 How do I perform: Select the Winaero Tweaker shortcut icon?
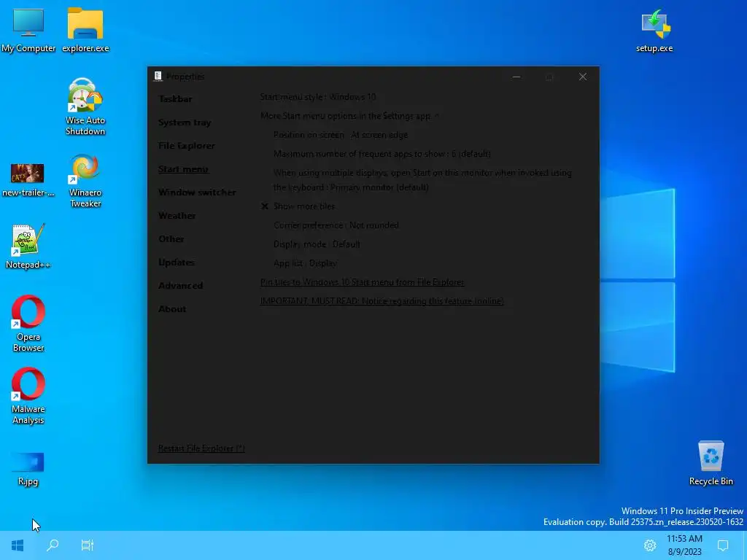pos(85,180)
